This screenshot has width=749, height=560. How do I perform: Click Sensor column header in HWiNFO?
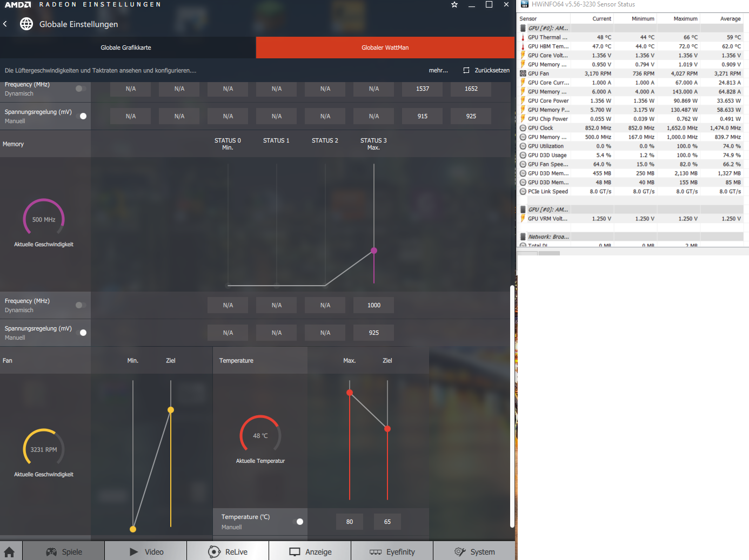click(544, 18)
